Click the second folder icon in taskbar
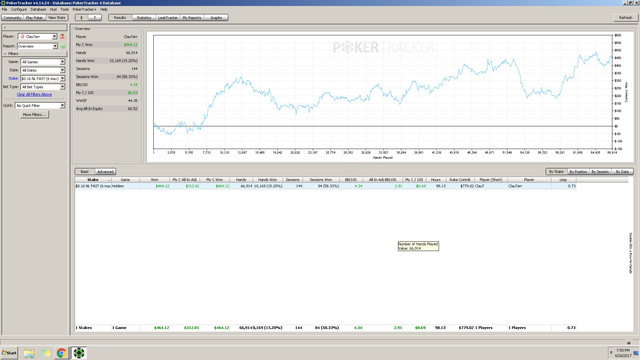640x360 pixels. click(45, 353)
